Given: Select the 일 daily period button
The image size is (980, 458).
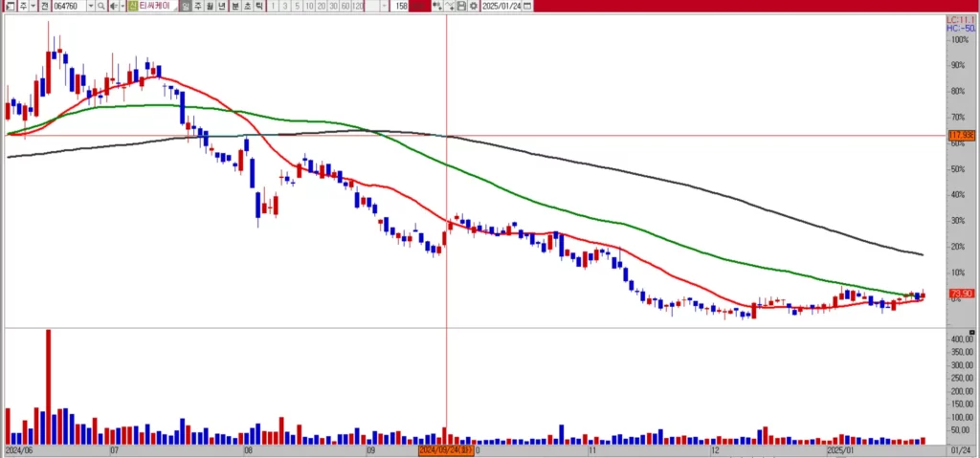Looking at the screenshot, I should click(x=186, y=7).
